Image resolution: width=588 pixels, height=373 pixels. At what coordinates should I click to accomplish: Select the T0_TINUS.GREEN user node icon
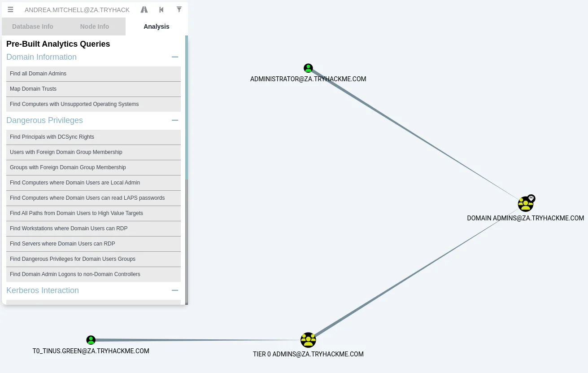point(91,340)
